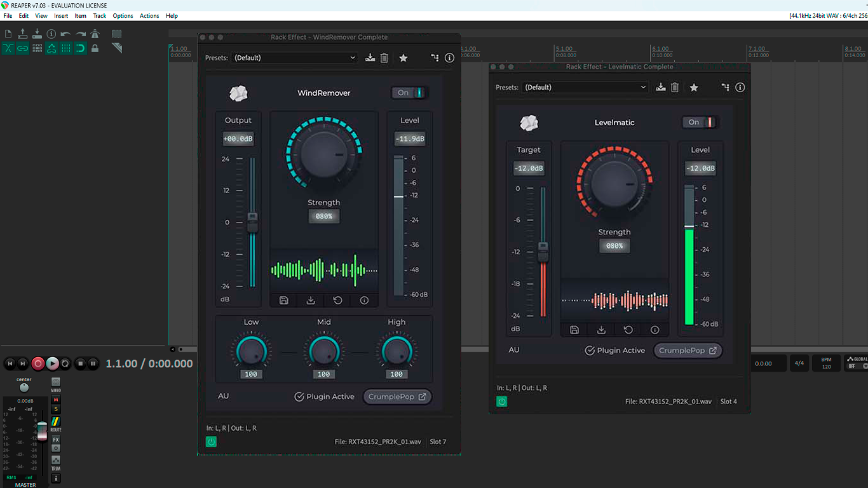The image size is (868, 488).
Task: Open master track FX button
Action: [56, 440]
